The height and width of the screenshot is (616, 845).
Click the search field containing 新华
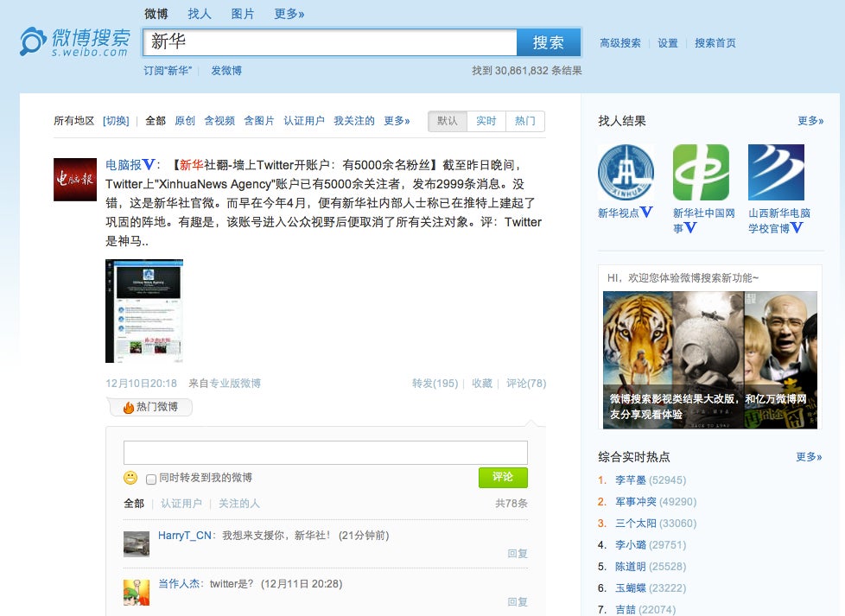click(330, 42)
